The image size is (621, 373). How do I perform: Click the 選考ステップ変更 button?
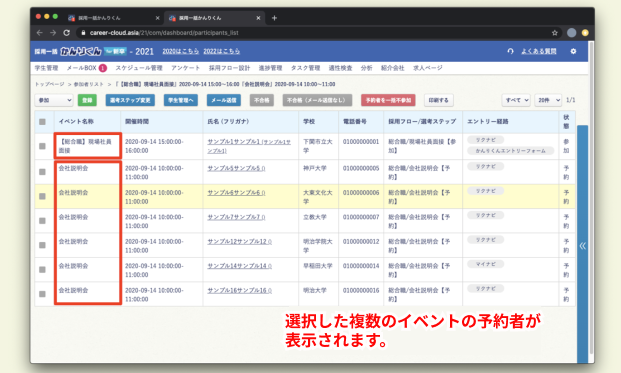click(130, 100)
